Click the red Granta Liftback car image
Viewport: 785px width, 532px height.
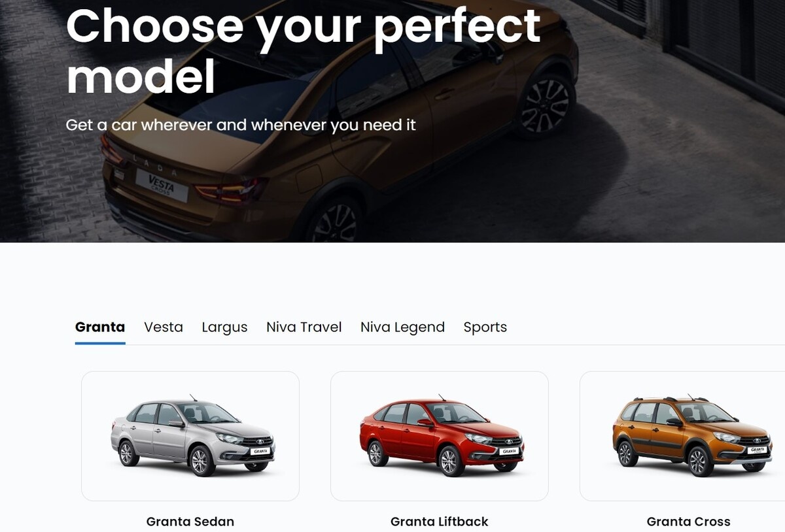coord(442,435)
